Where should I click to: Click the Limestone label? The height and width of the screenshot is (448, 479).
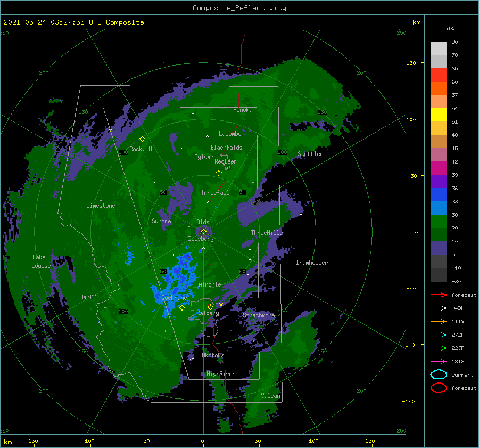pyautogui.click(x=101, y=206)
